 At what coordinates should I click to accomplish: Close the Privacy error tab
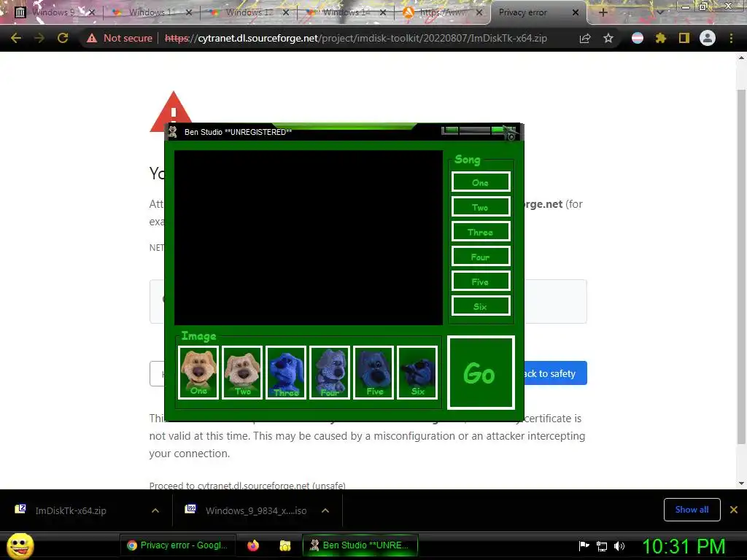click(576, 12)
